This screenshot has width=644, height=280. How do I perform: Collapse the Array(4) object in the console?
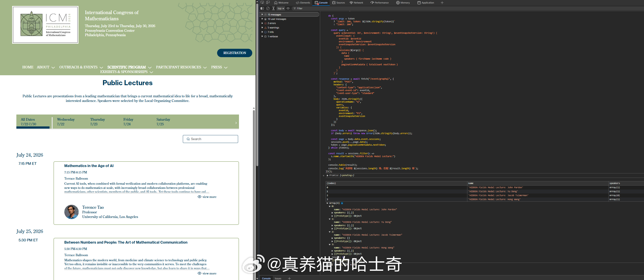tap(327, 203)
